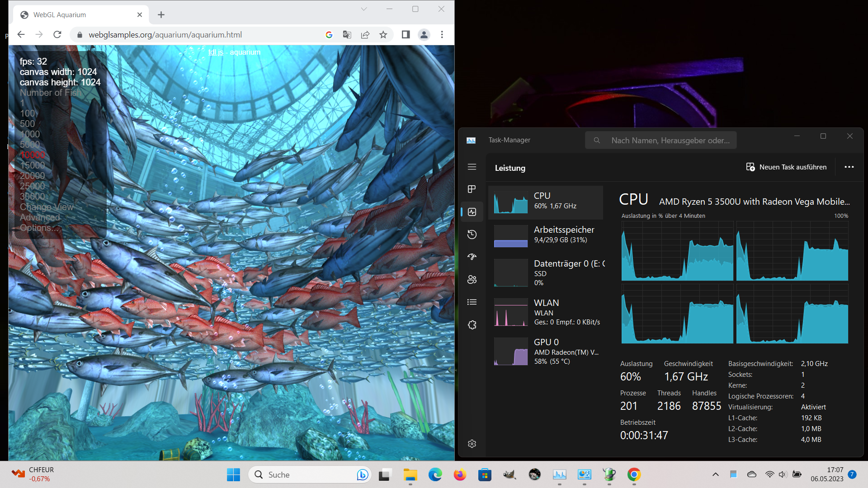Bookmark page with star icon
868x488 pixels.
pyautogui.click(x=383, y=35)
